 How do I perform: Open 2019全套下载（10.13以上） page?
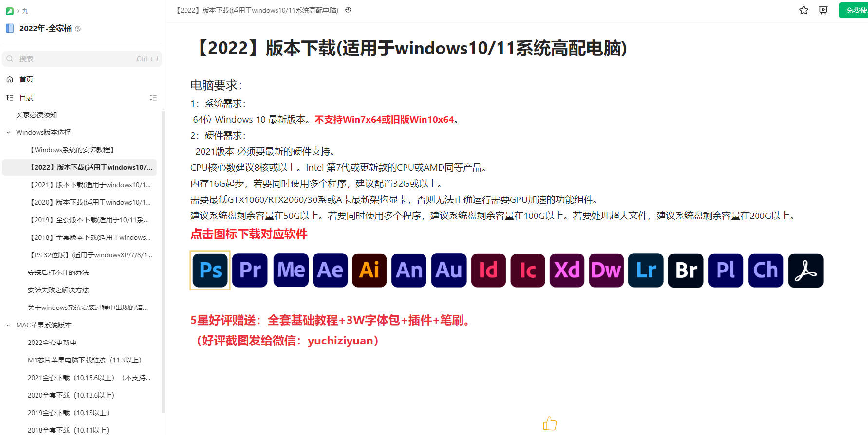69,413
